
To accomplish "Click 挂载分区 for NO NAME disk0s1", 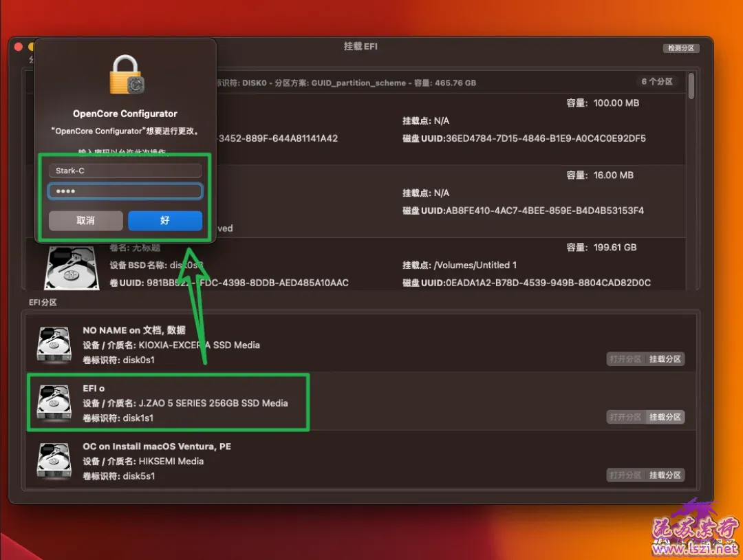I will 665,359.
